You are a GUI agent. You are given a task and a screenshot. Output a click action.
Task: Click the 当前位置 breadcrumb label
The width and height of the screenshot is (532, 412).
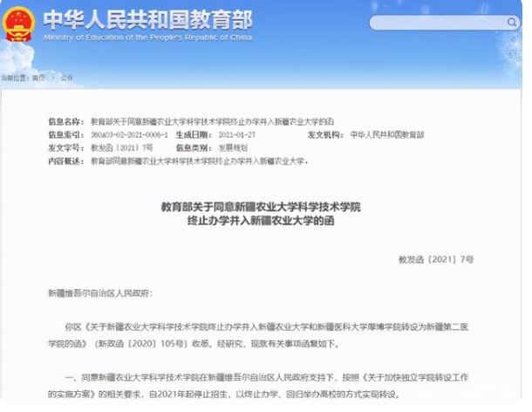15,78
